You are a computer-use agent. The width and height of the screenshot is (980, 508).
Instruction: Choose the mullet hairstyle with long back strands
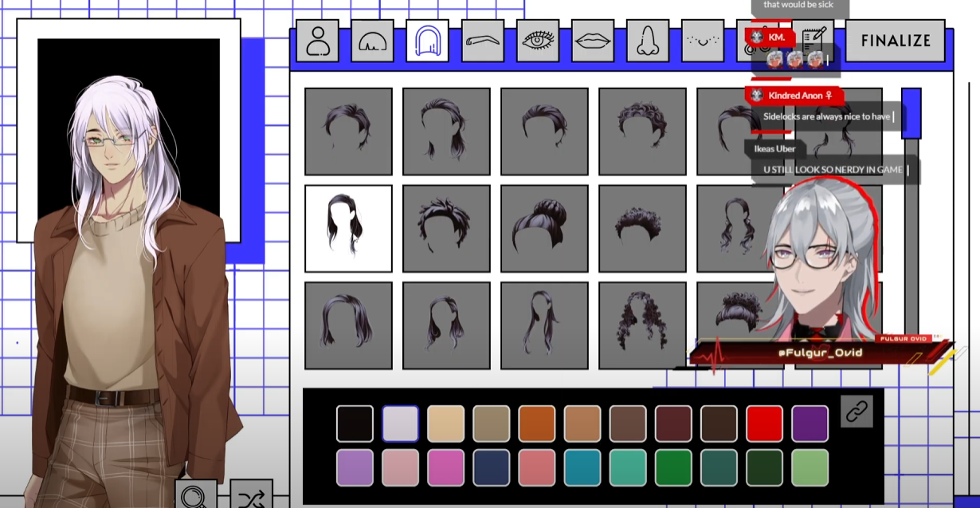pyautogui.click(x=446, y=132)
